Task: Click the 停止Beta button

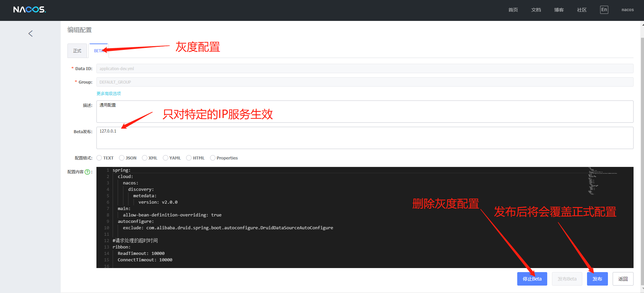Action: point(532,279)
